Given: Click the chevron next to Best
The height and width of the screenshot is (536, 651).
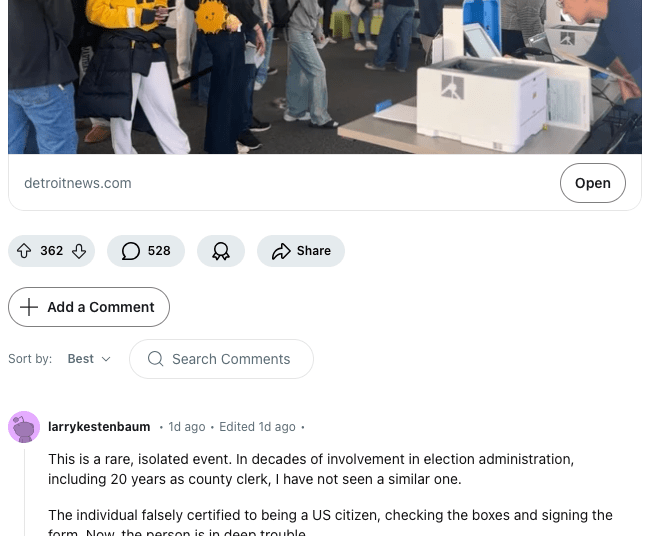Looking at the screenshot, I should tap(106, 359).
